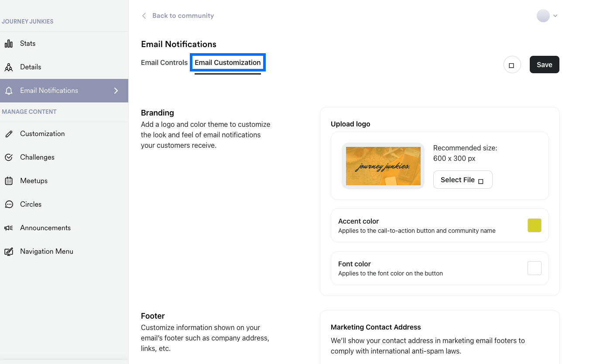Viewport: 600px width, 364px height.
Task: Click the Select File button
Action: [x=463, y=180]
